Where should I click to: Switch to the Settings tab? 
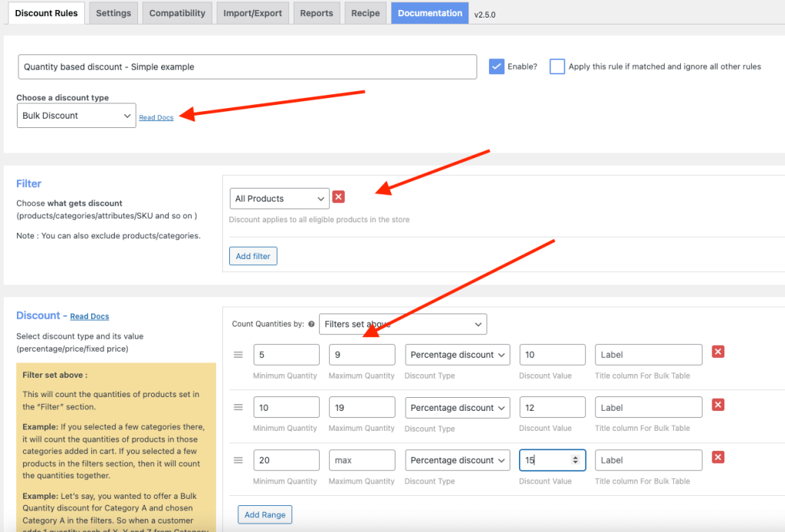coord(113,13)
